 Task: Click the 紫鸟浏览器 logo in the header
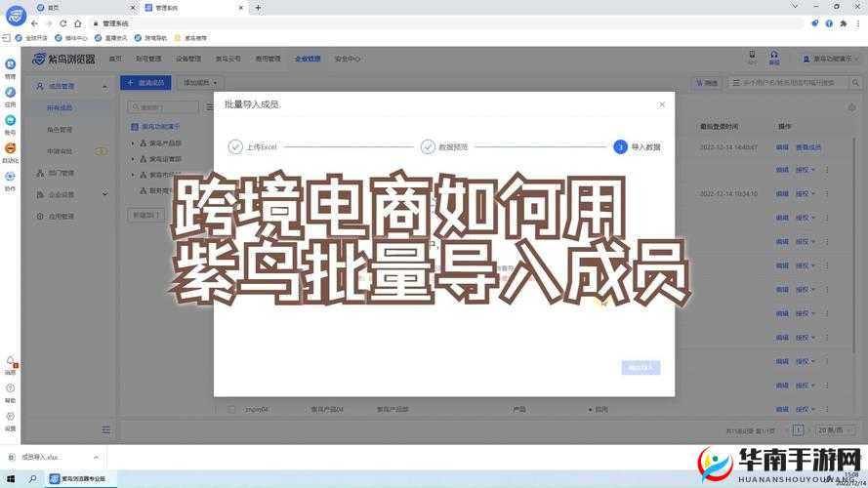click(x=63, y=59)
